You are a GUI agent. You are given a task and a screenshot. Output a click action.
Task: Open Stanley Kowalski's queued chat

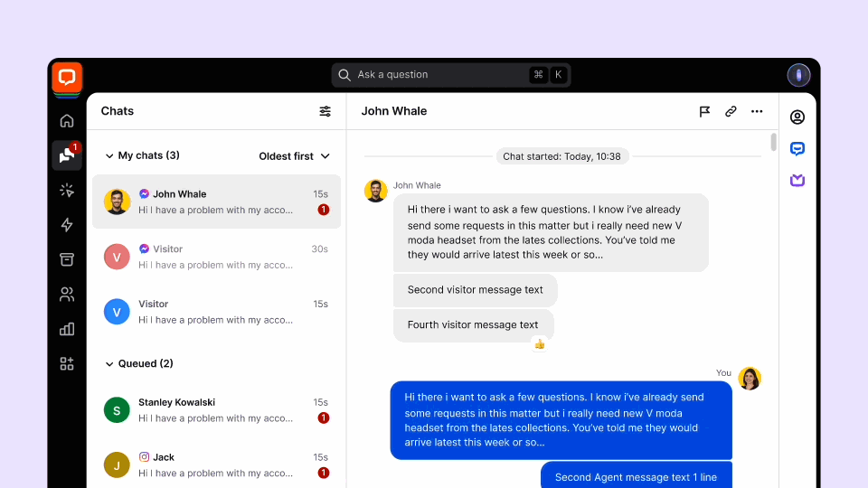pos(217,409)
